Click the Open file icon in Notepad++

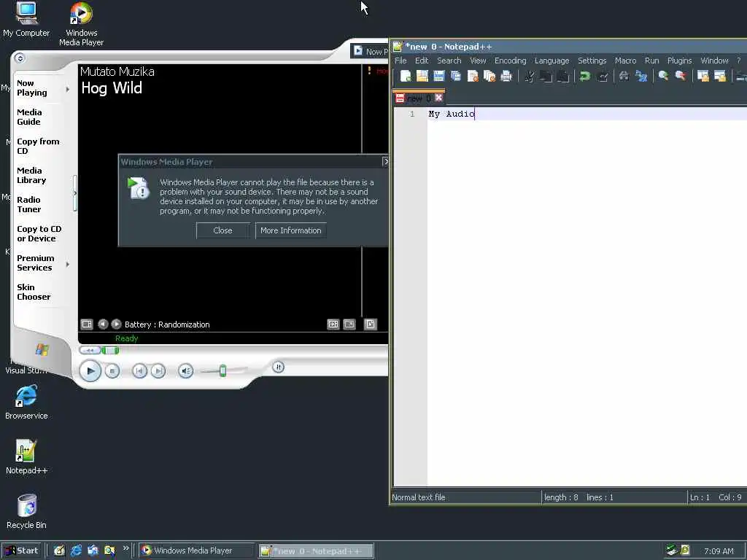(422, 76)
